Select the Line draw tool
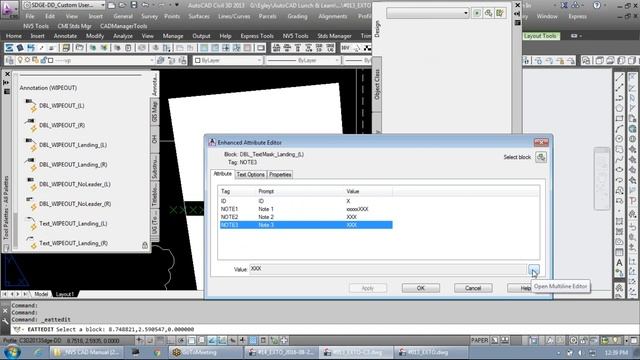 pos(619,78)
